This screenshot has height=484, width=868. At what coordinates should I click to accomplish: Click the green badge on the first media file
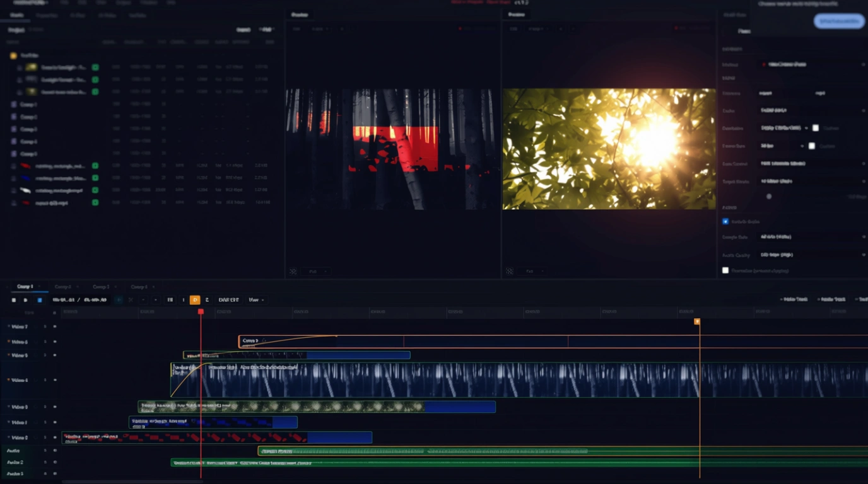[x=95, y=67]
